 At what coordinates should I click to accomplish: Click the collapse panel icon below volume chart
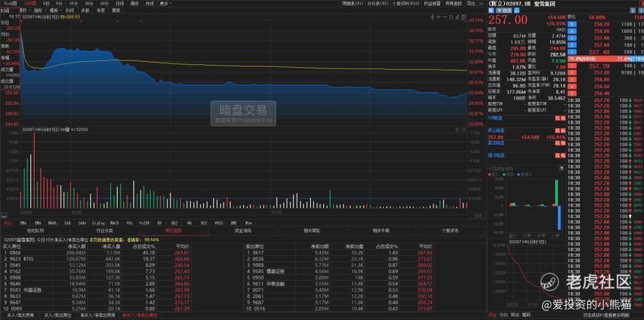4,215
